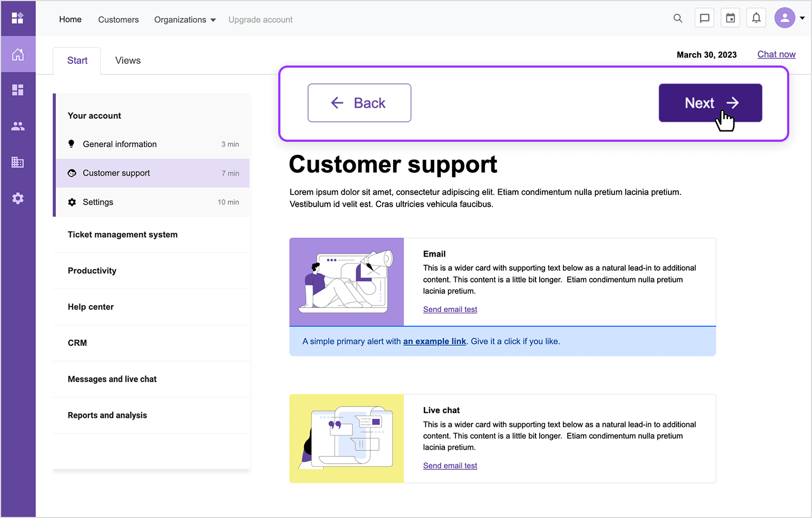Click Send email test in Live chat card

(x=450, y=465)
